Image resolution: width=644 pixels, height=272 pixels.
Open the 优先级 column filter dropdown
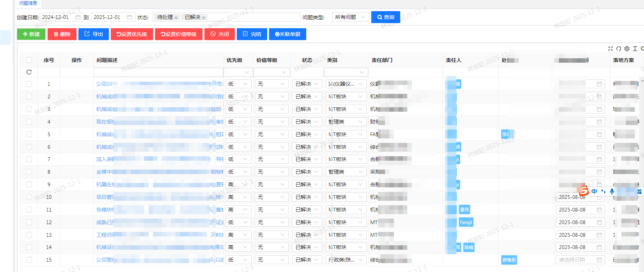(238, 72)
